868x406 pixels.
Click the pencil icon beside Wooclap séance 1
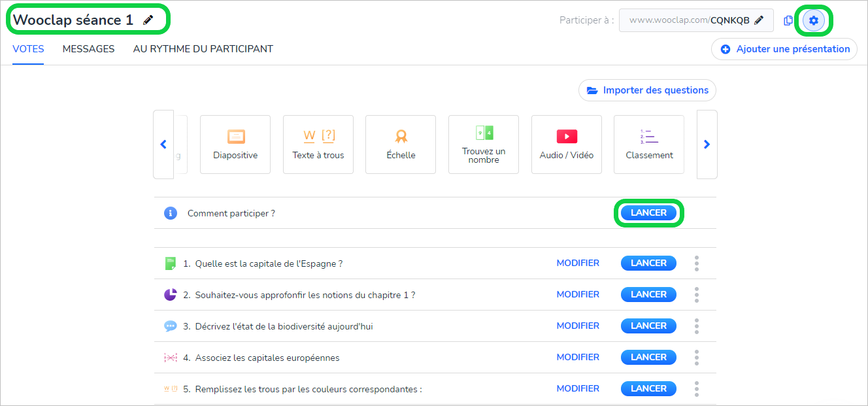click(148, 20)
